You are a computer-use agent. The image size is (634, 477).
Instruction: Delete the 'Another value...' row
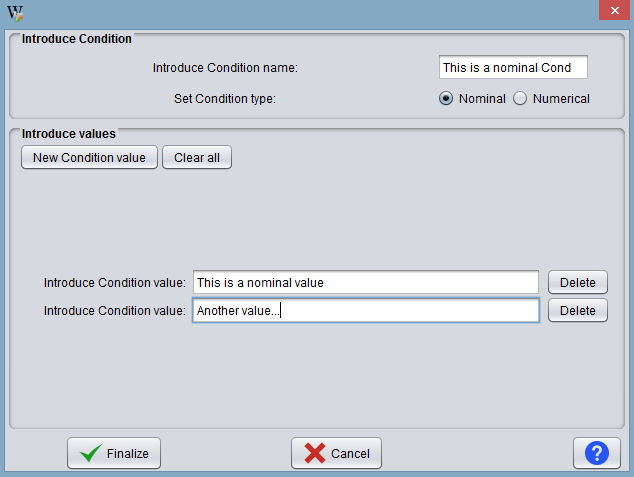click(x=577, y=310)
